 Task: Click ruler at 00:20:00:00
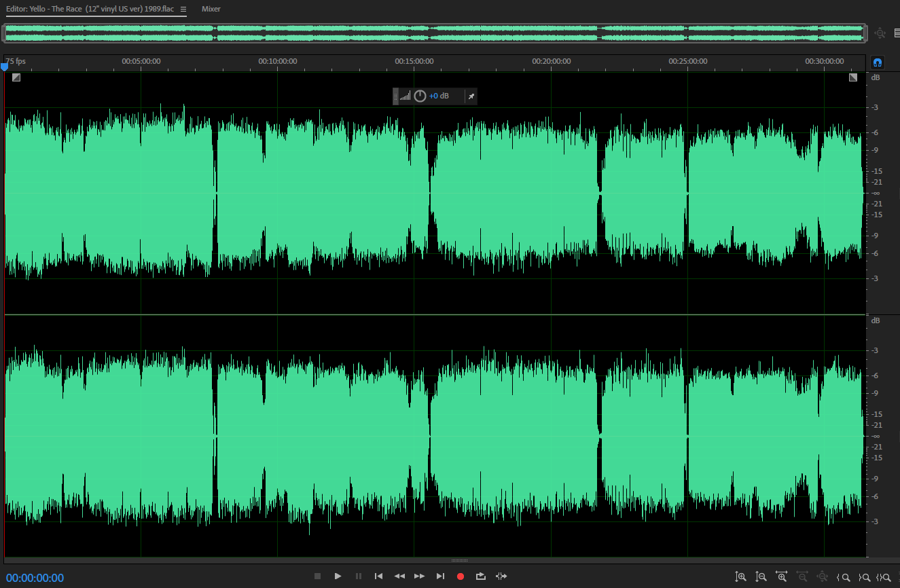point(552,61)
